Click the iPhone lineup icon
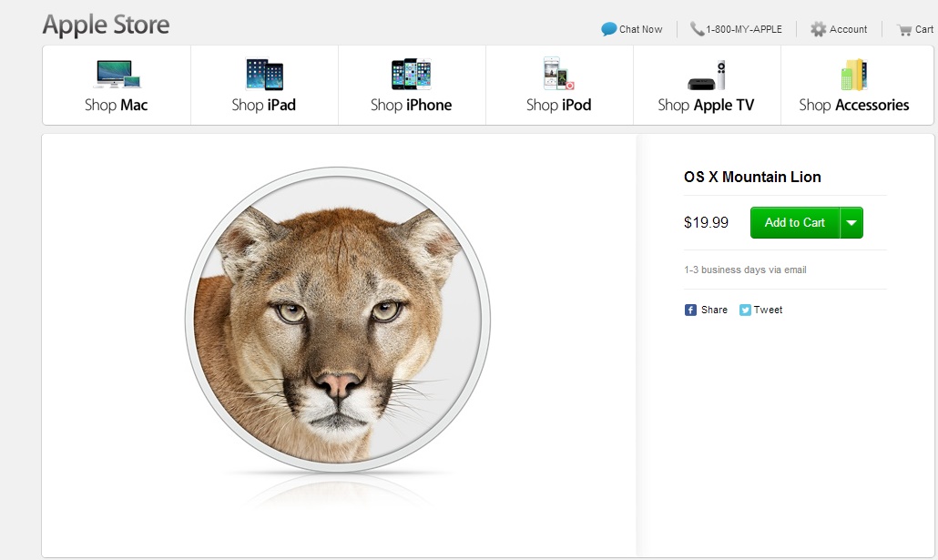Viewport: 938px width, 560px height. [x=411, y=74]
